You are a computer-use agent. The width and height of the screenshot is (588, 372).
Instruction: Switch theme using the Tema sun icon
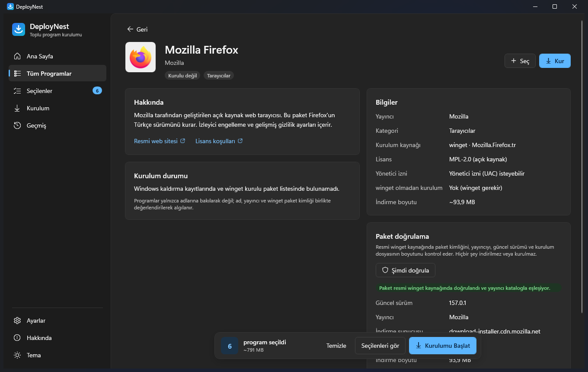click(x=17, y=355)
